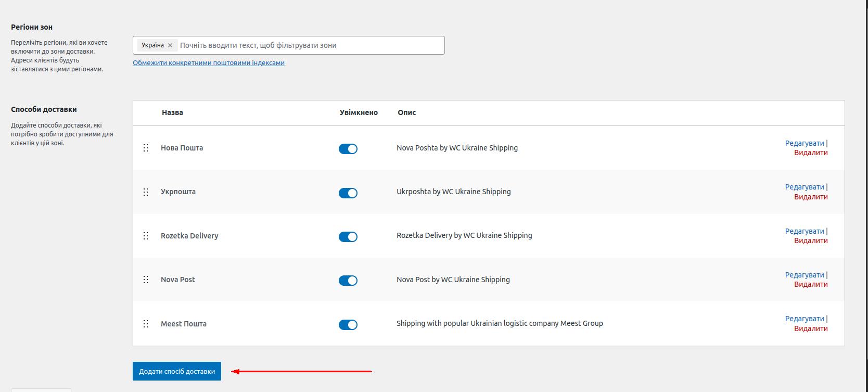
Task: Open 'Обмежити конкретними поштовими індексами' link
Action: [x=208, y=63]
